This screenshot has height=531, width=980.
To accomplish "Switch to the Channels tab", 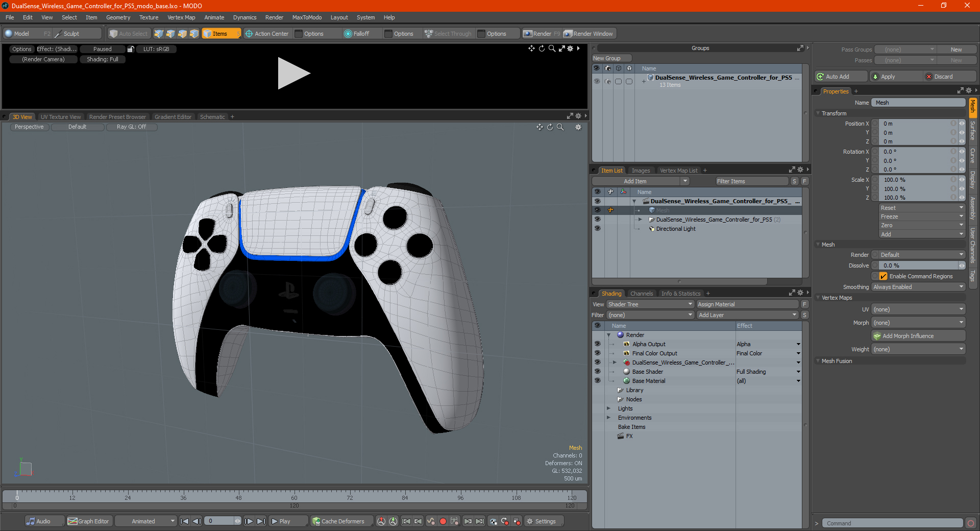I will 642,294.
